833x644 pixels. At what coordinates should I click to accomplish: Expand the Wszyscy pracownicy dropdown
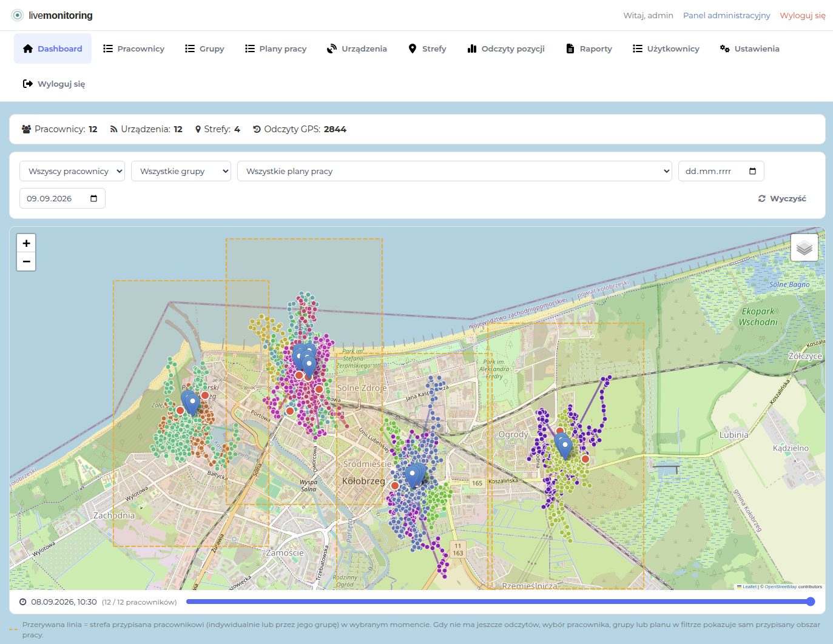click(72, 171)
